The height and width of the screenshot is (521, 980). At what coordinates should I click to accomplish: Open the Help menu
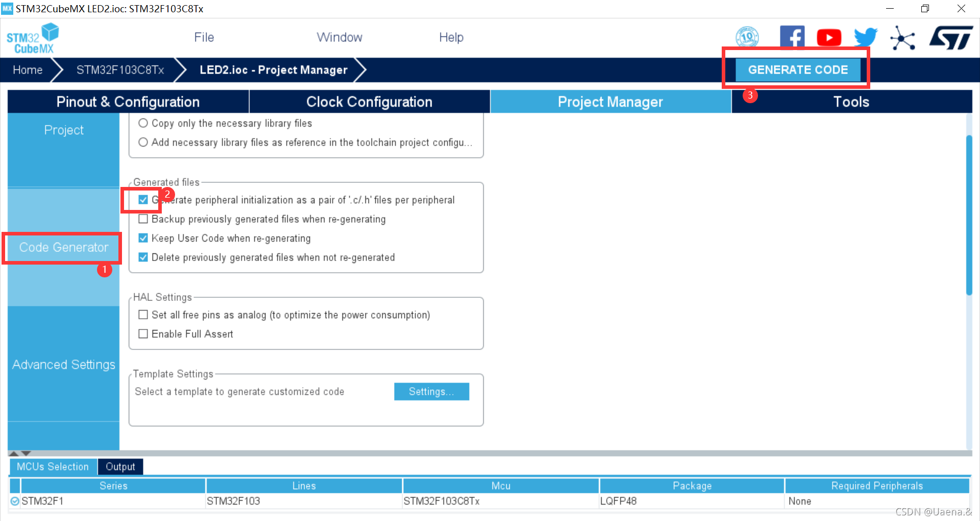(451, 37)
